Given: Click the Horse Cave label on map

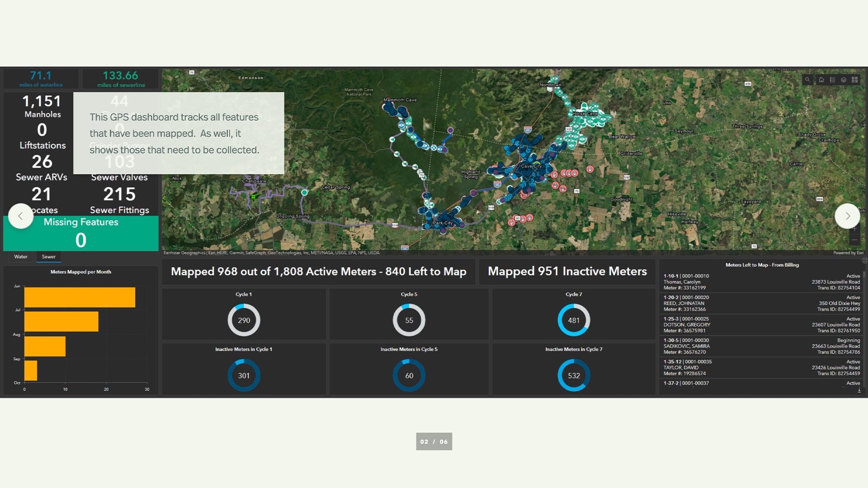Looking at the screenshot, I should (585, 114).
